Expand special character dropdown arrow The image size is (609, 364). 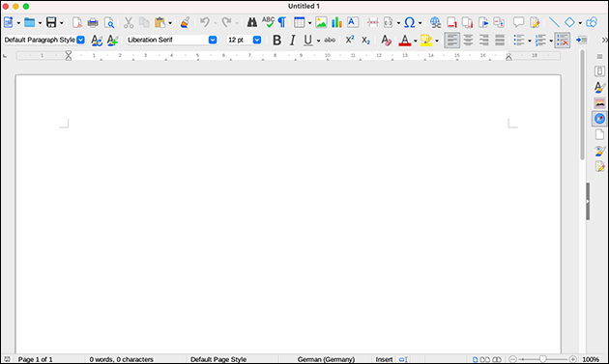(x=420, y=23)
